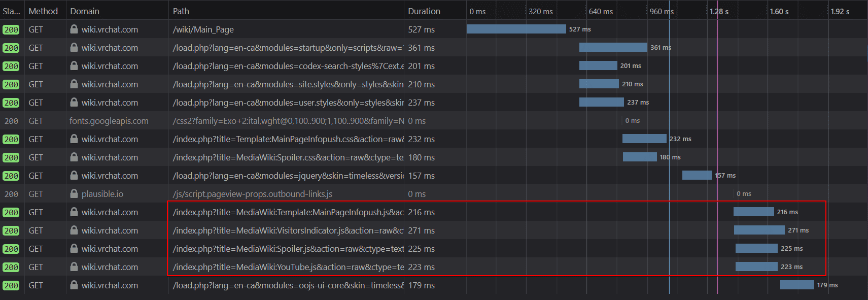The width and height of the screenshot is (868, 300).
Task: Click the lock icon on the /wiki/Main_Page row
Action: click(x=74, y=29)
